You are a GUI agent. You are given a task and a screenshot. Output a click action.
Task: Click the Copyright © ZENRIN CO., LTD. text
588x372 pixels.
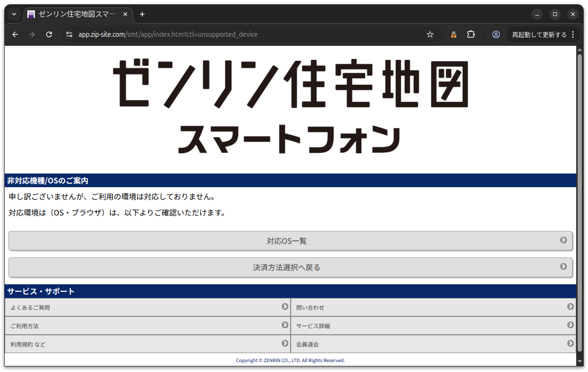click(290, 360)
